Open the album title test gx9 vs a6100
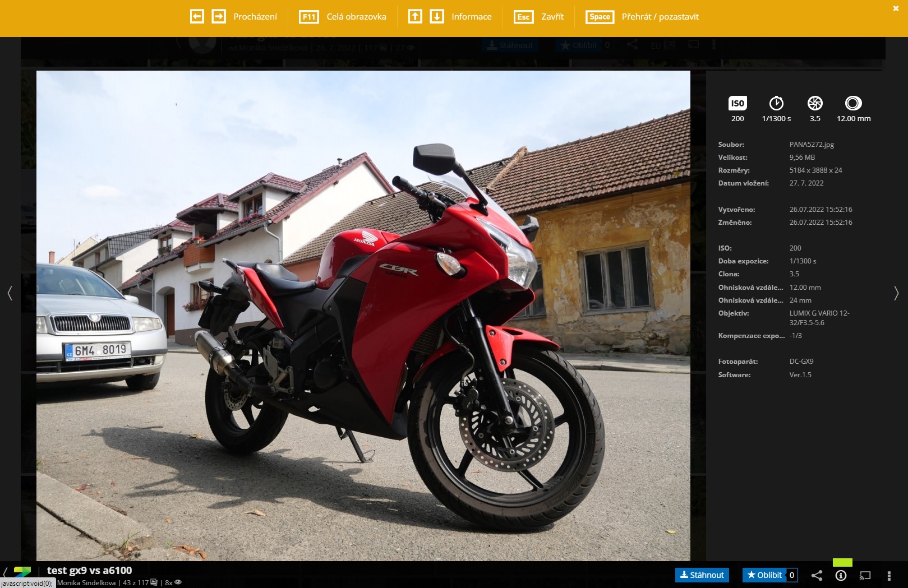Image resolution: width=908 pixels, height=588 pixels. pyautogui.click(x=89, y=571)
